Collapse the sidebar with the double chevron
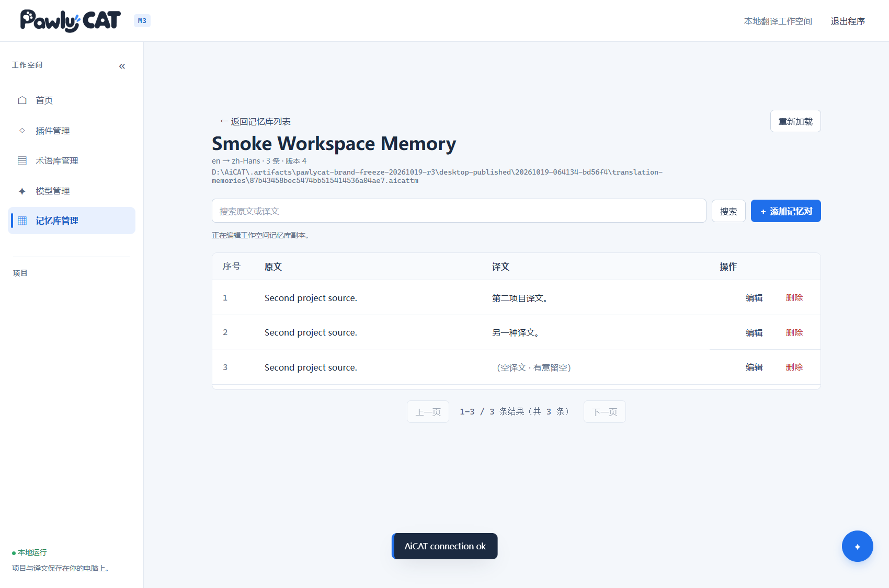The height and width of the screenshot is (588, 889). pyautogui.click(x=122, y=66)
